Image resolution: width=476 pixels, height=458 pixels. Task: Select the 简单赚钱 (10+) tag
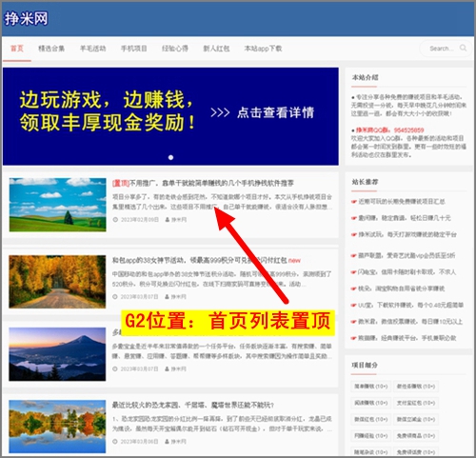[x=371, y=387]
